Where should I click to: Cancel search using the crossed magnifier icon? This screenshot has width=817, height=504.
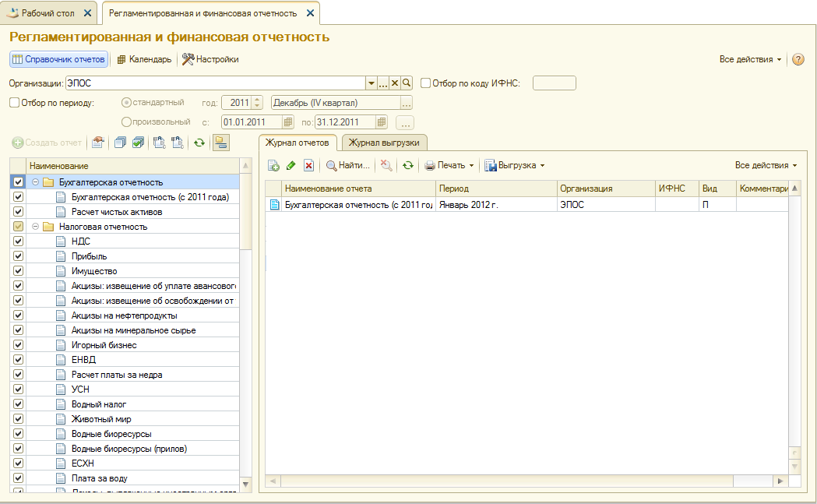pyautogui.click(x=386, y=165)
